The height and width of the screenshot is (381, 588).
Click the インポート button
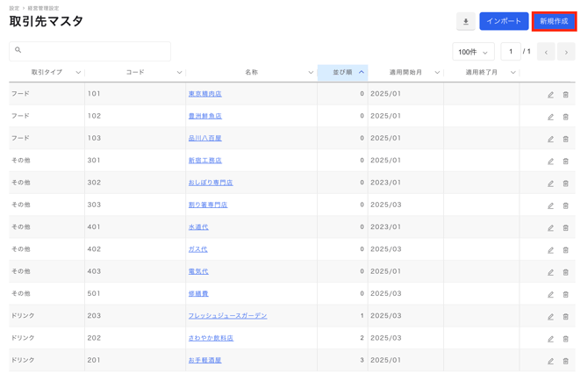point(504,21)
